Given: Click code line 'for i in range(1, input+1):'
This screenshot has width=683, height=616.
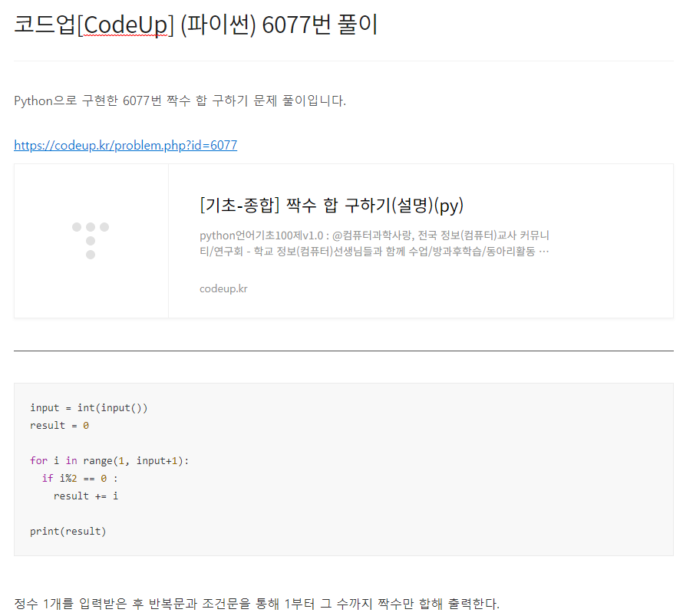Looking at the screenshot, I should pos(109,460).
